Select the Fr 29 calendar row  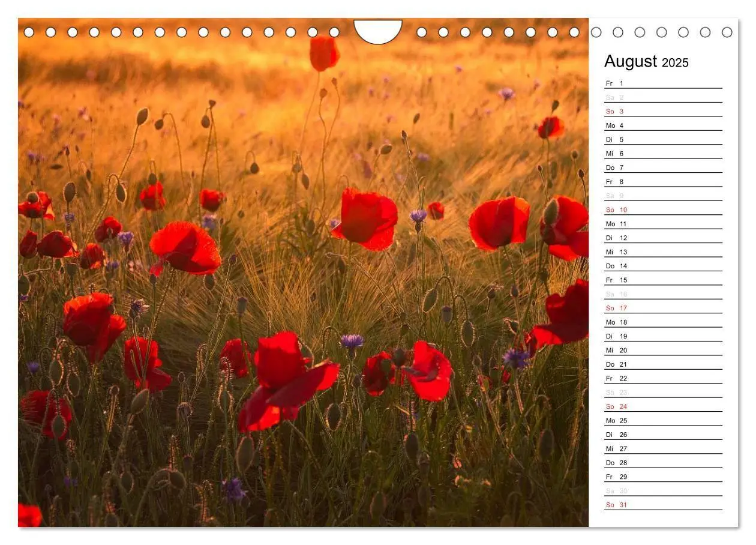pyautogui.click(x=663, y=476)
